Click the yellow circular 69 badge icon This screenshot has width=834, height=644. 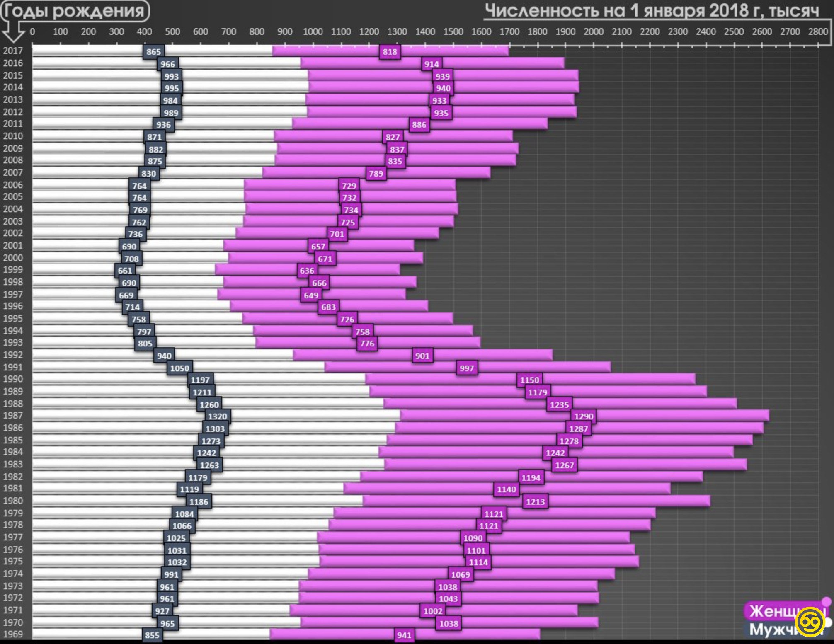click(x=810, y=622)
